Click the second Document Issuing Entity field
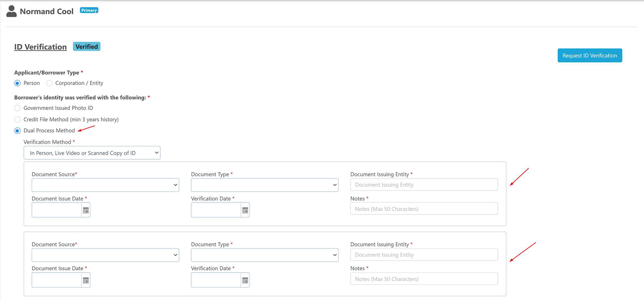The height and width of the screenshot is (301, 644). 424,255
